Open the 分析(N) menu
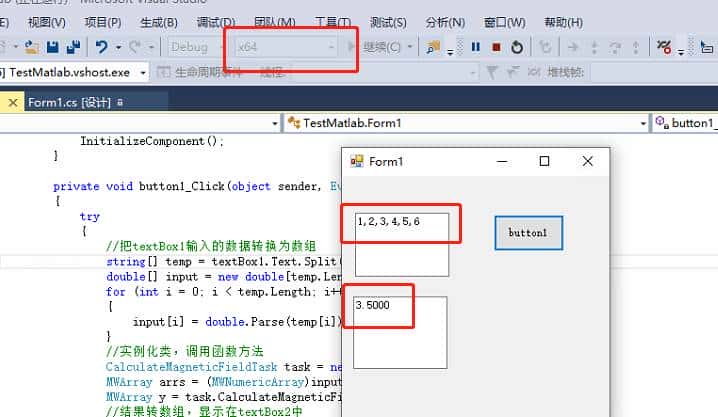 pos(445,22)
